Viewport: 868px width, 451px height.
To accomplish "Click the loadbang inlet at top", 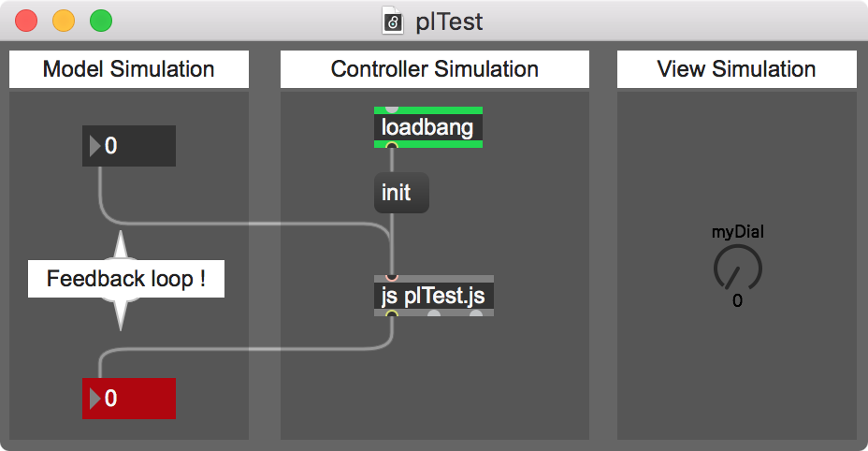I will (x=391, y=109).
